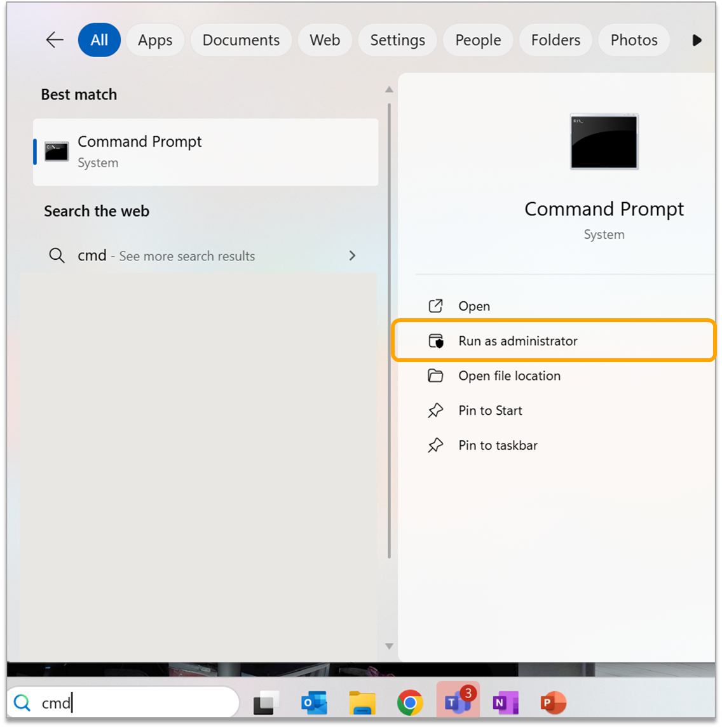Run Command Prompt as administrator

517,341
